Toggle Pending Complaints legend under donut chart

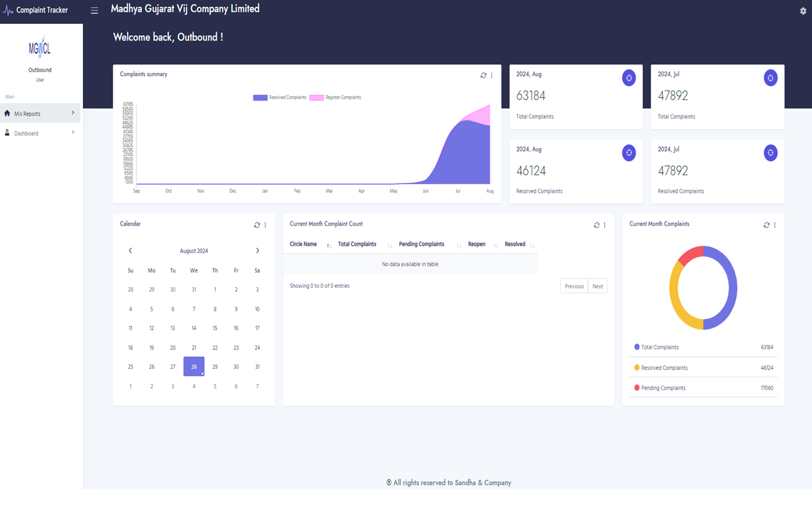tap(662, 388)
